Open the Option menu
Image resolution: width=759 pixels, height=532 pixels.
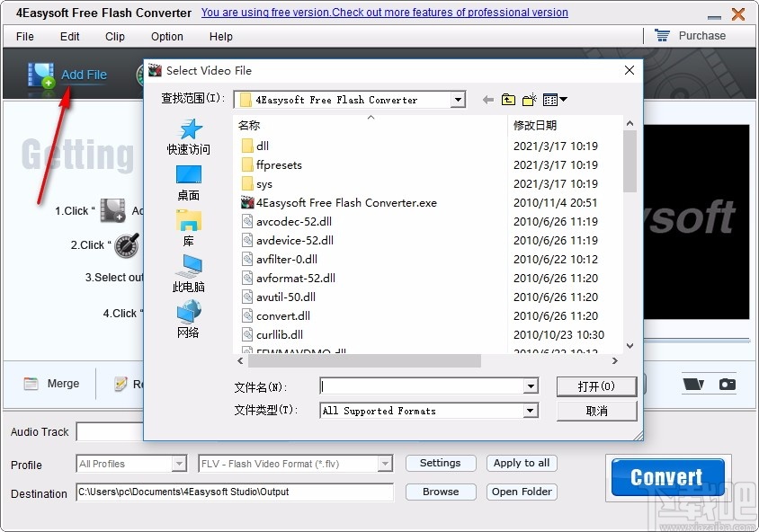click(x=166, y=37)
